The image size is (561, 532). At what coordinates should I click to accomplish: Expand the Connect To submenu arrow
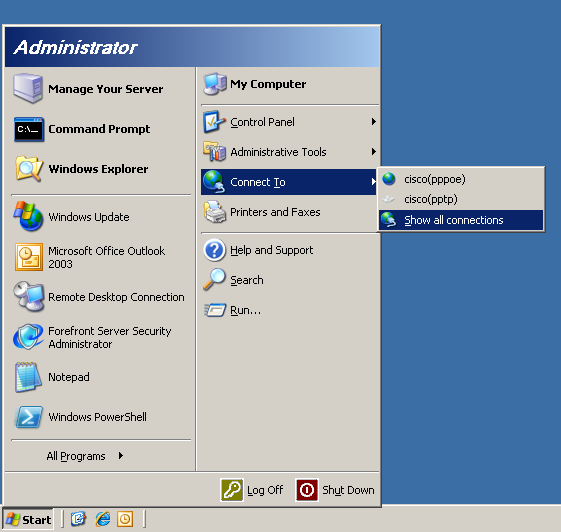(374, 182)
